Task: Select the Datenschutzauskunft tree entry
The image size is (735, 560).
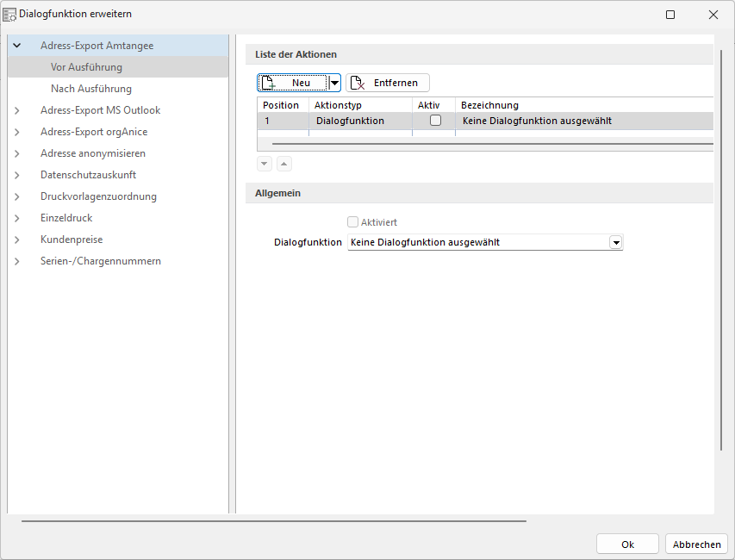Action: 88,175
